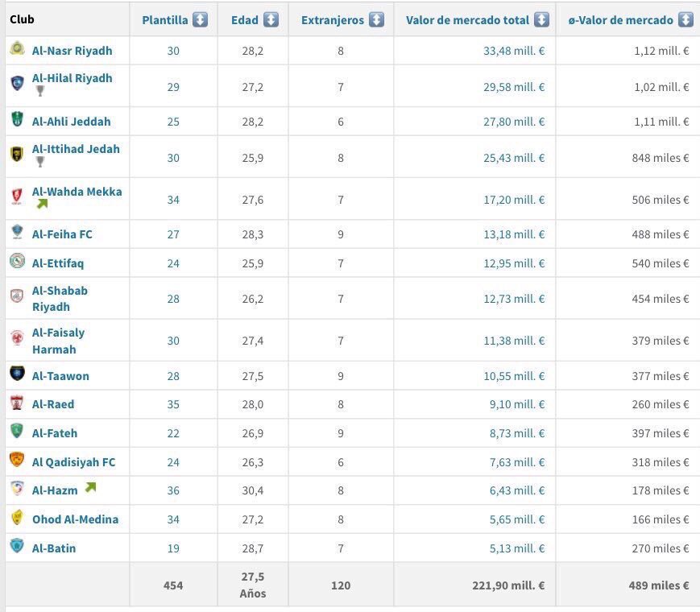Click Al-Hazm average age 30,4

click(253, 490)
